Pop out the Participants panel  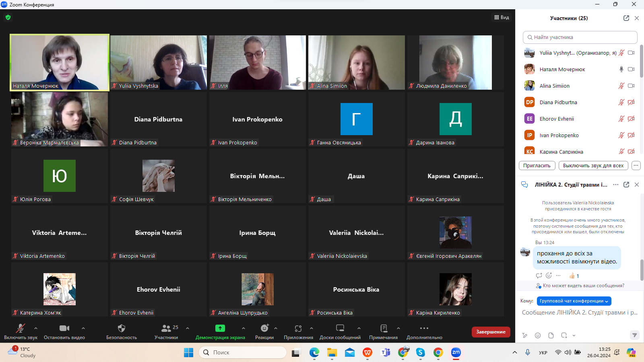point(626,18)
